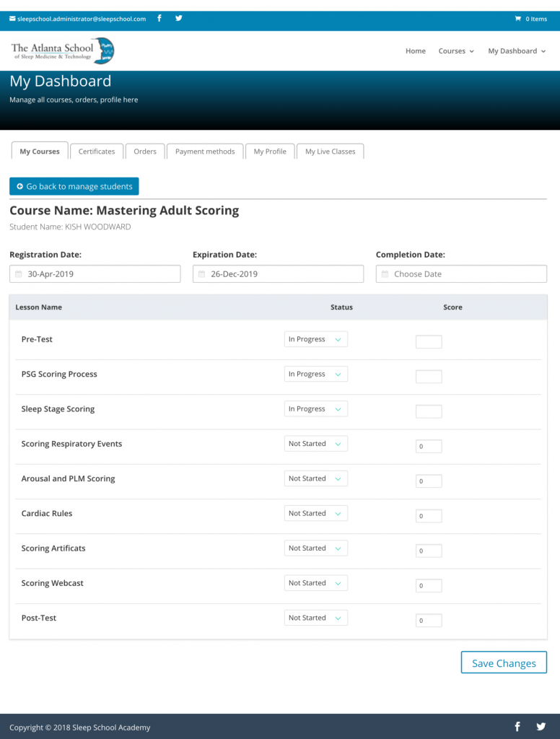
Task: Click the Facebook icon in top bar
Action: coord(159,19)
